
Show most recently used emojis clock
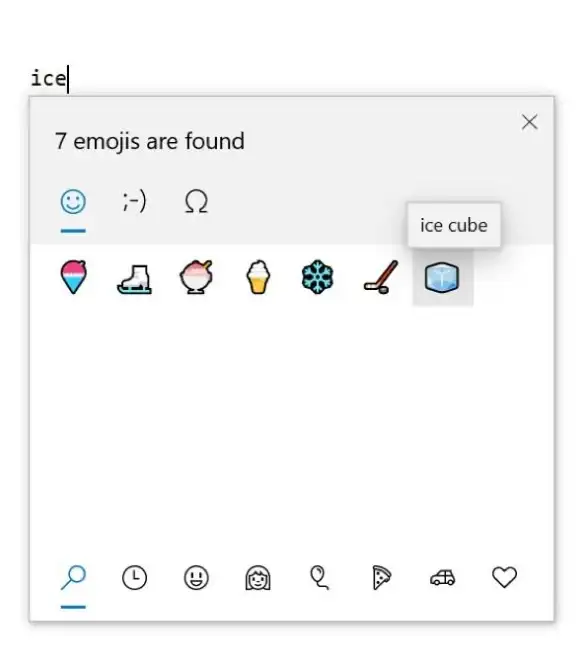coord(135,577)
